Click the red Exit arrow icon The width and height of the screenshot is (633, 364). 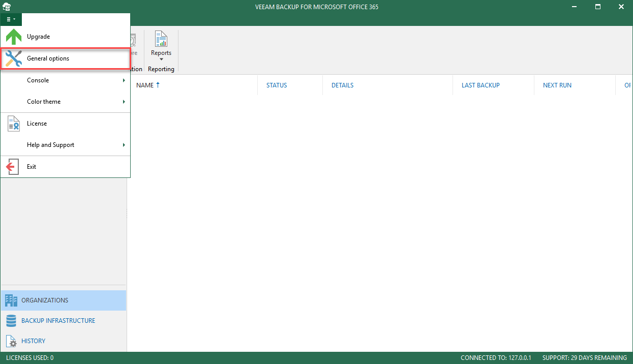[x=13, y=167]
